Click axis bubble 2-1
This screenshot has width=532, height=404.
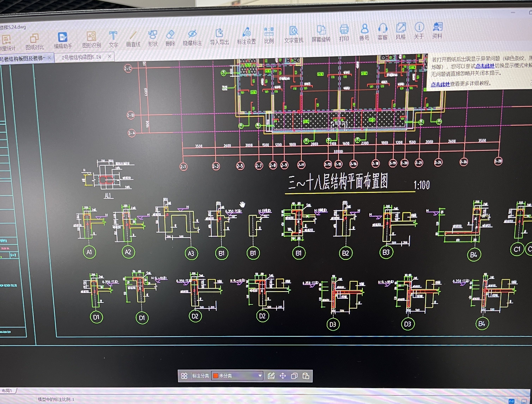pos(183,166)
